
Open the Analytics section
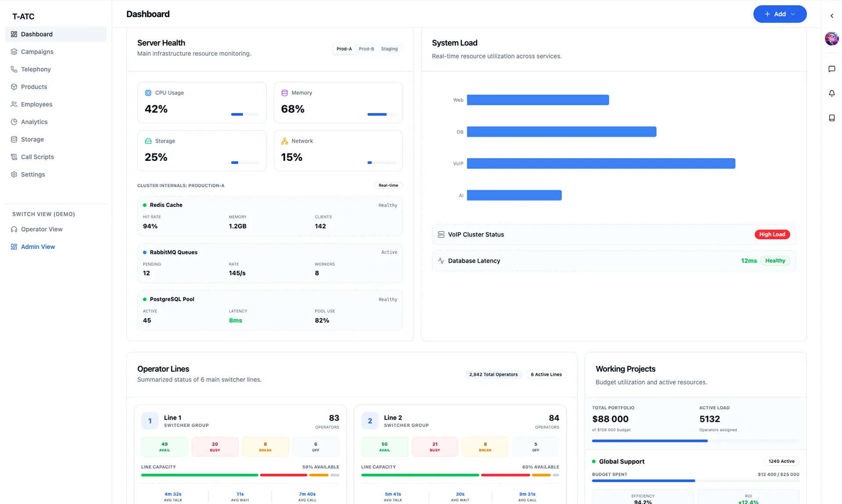click(34, 122)
